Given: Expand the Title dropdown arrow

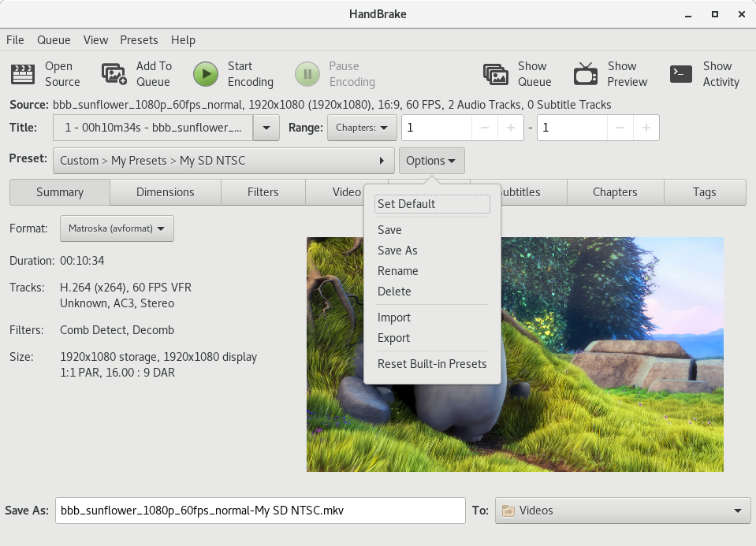Looking at the screenshot, I should click(266, 128).
